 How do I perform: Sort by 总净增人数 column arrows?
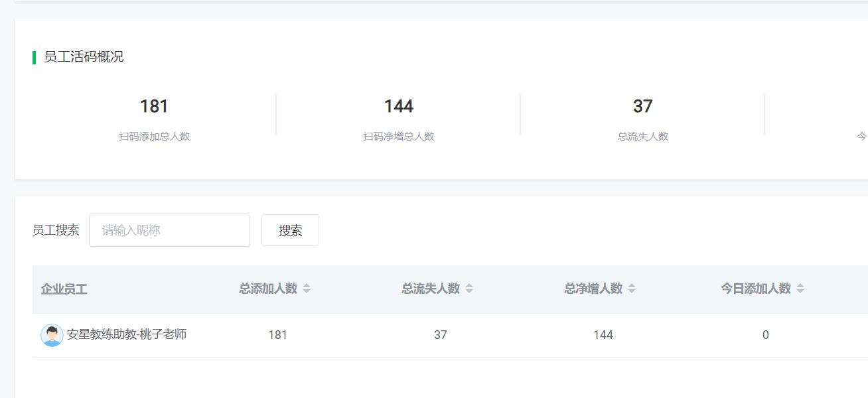tap(632, 289)
